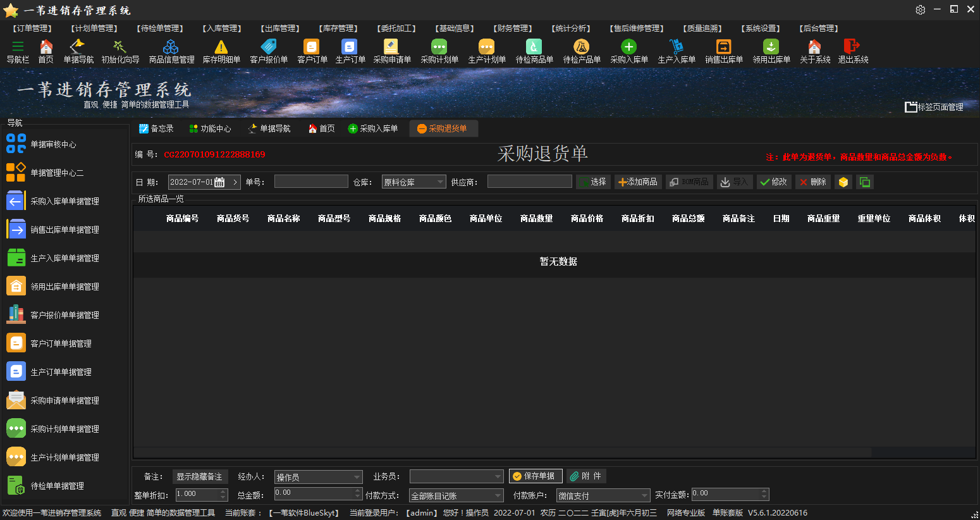Click the 选择 supplier button
The height and width of the screenshot is (520, 980).
tap(593, 182)
